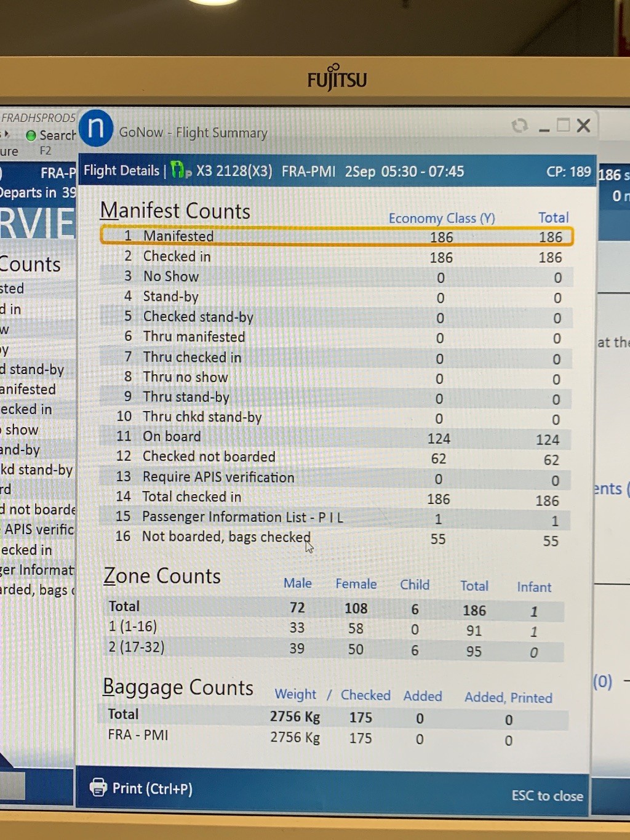Screen dimensions: 630x840
Task: Select the Manifested row
Action: (336, 236)
